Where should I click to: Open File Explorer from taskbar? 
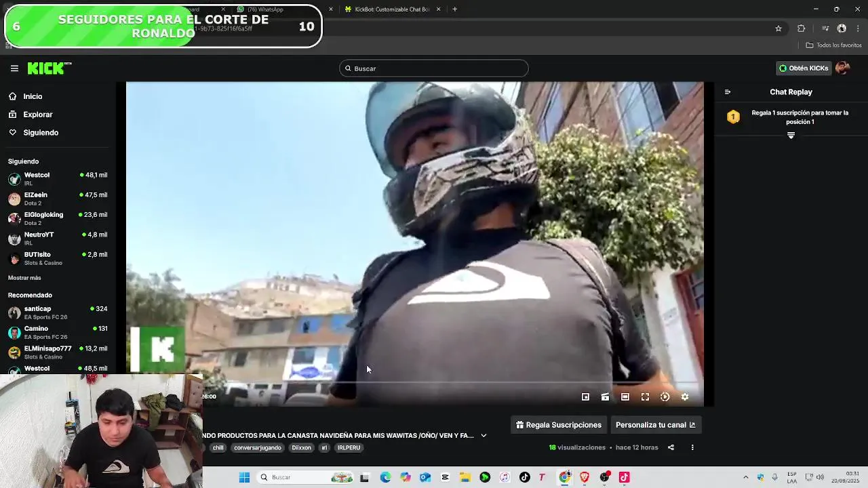tap(465, 477)
